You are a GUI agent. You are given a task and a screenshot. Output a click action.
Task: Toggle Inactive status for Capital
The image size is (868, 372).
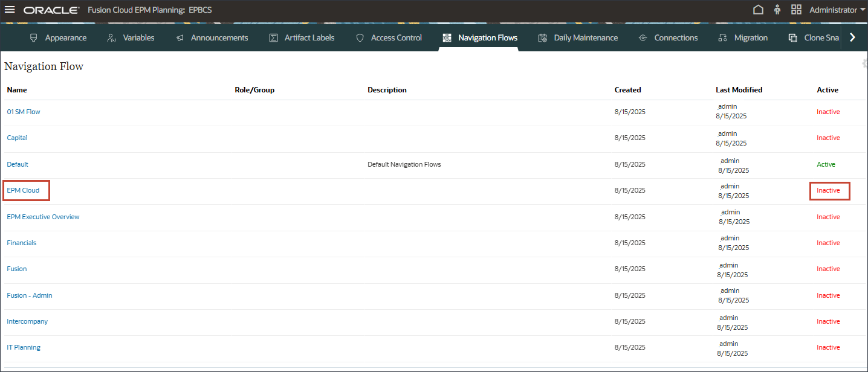point(828,138)
